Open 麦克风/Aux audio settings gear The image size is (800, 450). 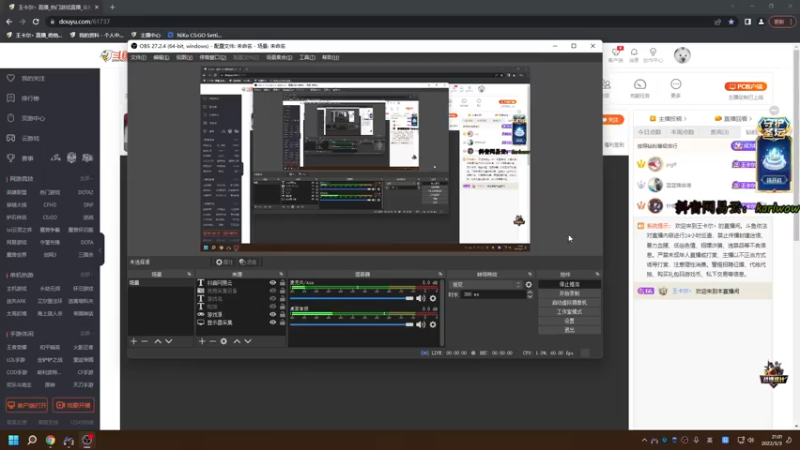pos(433,298)
